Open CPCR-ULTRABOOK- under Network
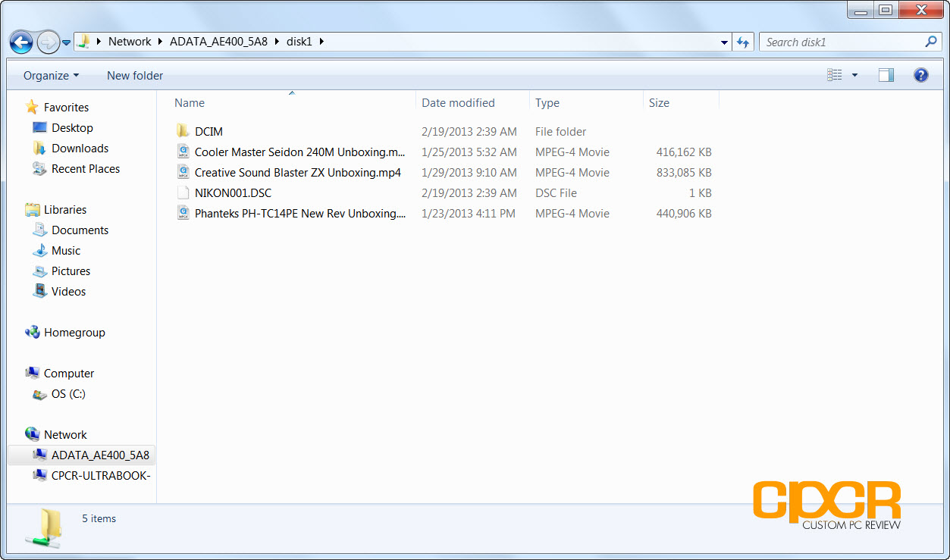The image size is (950, 560). tap(101, 475)
